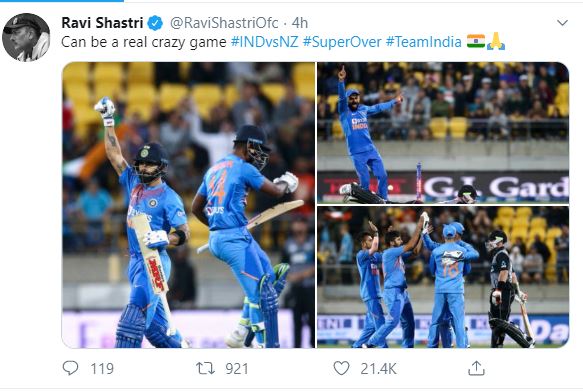
Task: Click the retweet arrows icon
Action: (205, 368)
